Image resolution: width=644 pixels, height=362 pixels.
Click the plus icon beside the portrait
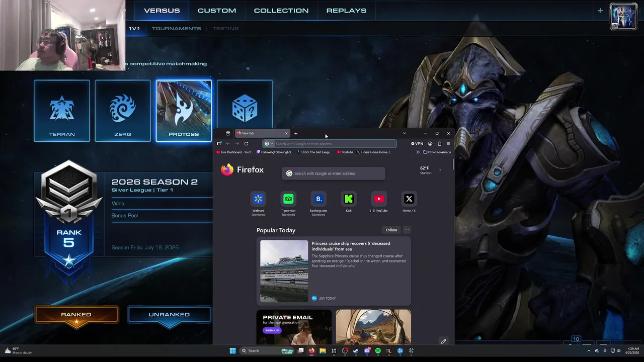coord(600,11)
